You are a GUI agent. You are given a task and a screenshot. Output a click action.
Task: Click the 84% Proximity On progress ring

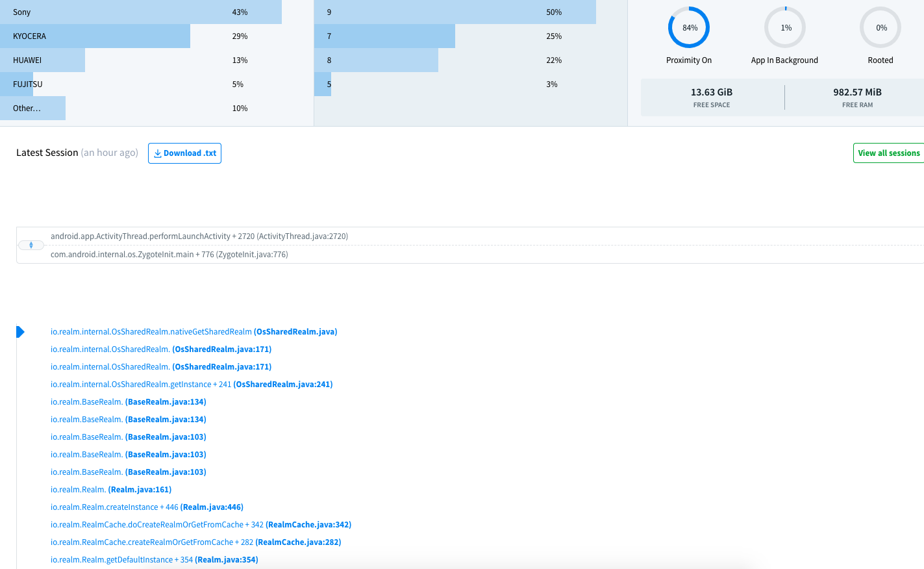(689, 27)
